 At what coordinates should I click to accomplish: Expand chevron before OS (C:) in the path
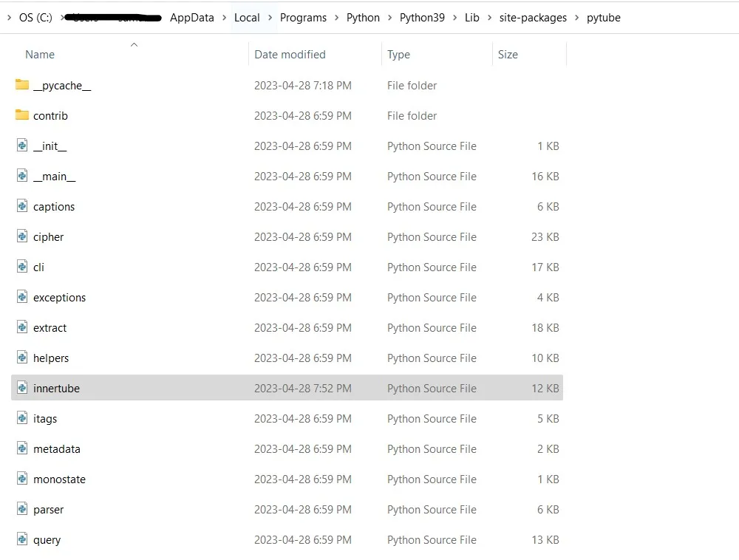(9, 18)
